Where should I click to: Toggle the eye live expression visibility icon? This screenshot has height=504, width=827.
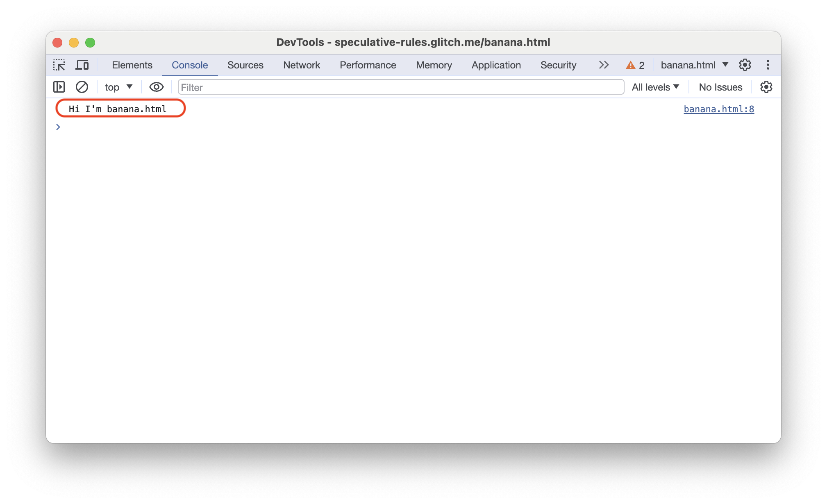tap(155, 87)
